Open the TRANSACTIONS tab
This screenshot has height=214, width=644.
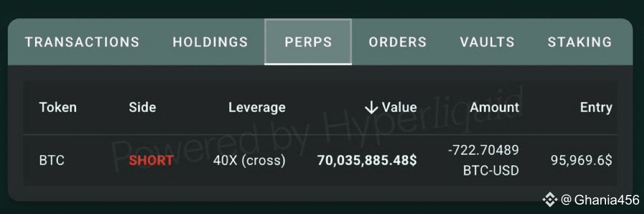tap(82, 42)
